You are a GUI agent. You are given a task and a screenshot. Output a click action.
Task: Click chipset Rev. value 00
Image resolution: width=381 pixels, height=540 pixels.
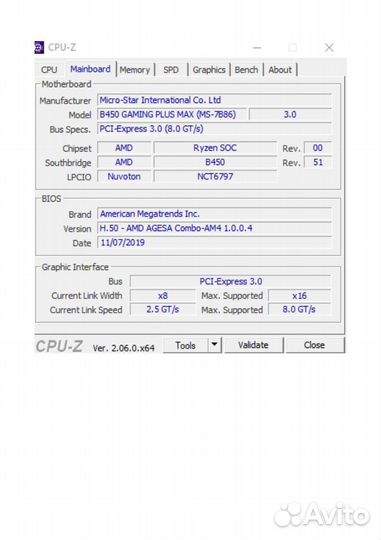tap(318, 148)
